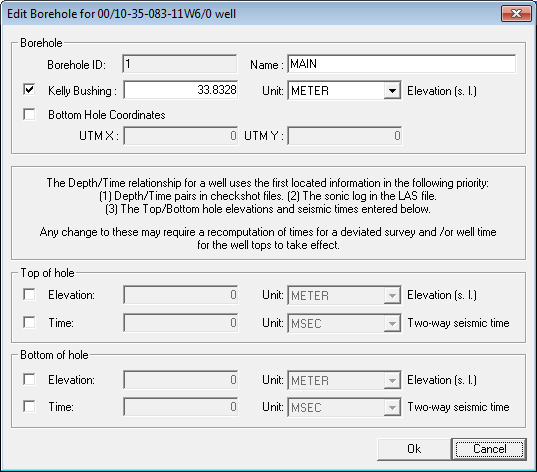Click into the Name field containing MAIN
Screen dimensions: 537x472
tap(401, 64)
